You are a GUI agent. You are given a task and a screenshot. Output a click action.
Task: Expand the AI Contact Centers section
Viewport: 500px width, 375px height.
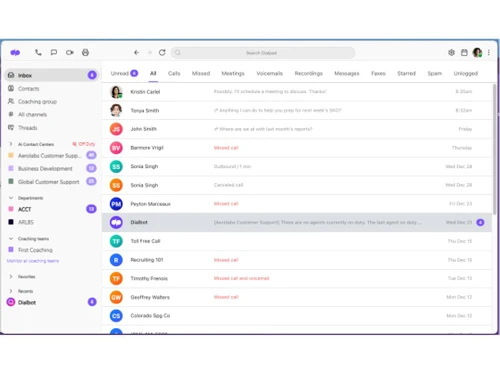click(11, 144)
